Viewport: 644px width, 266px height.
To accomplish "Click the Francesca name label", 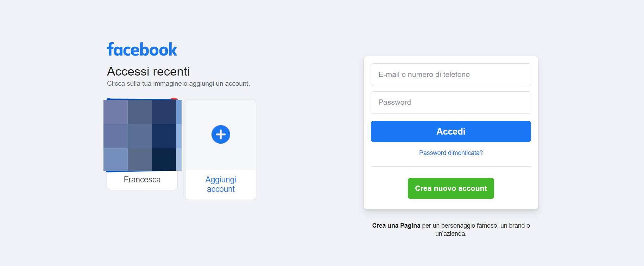I will tap(142, 179).
